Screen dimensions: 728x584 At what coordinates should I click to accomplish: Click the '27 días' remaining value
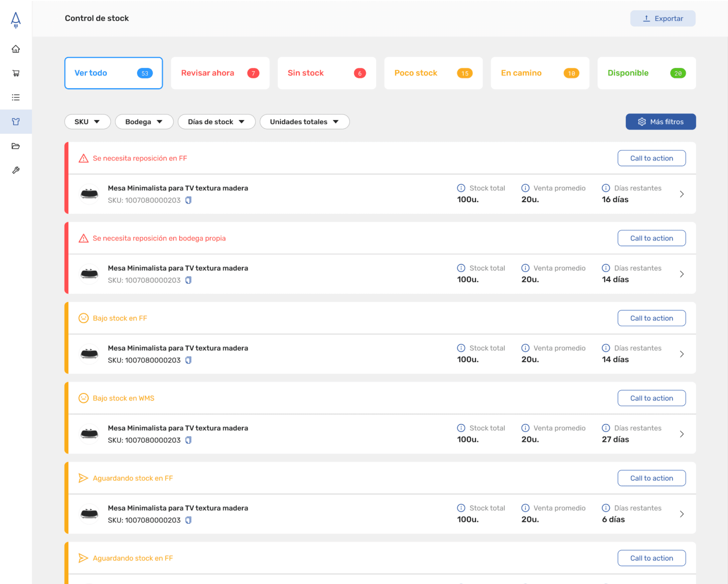coord(615,440)
